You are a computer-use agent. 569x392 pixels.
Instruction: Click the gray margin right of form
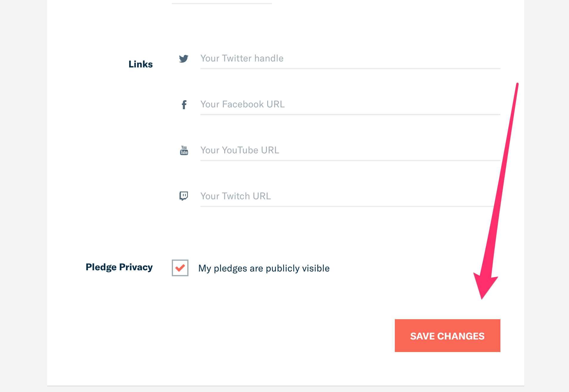pos(546,194)
